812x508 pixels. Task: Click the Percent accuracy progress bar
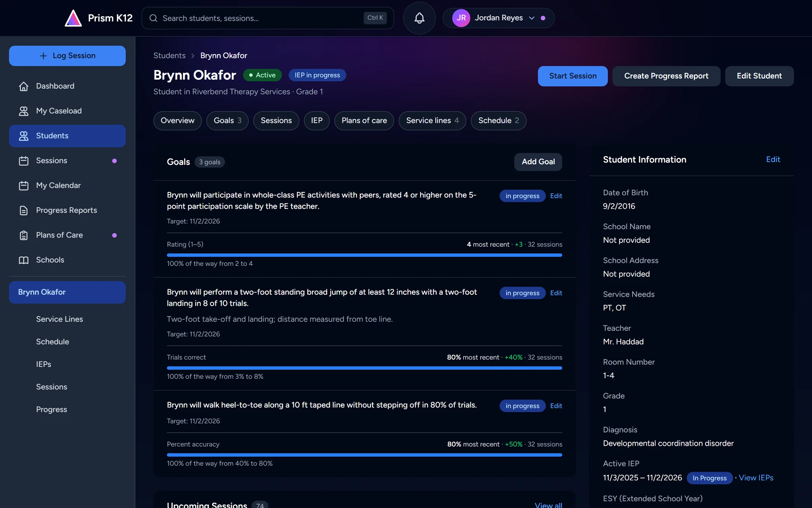(x=364, y=455)
